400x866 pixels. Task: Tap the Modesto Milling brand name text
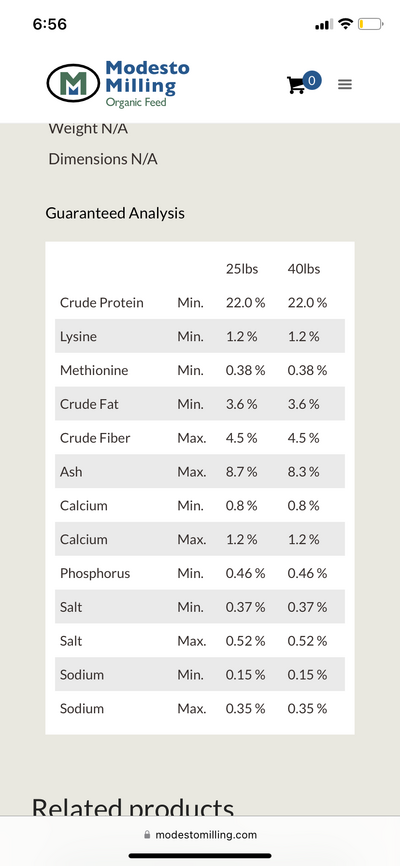click(x=147, y=77)
